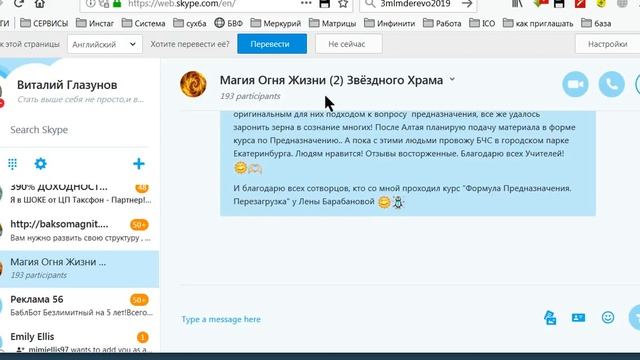Screen dimensions: 640x360
Task: Open the page actions three-dot menu
Action: point(306,4)
